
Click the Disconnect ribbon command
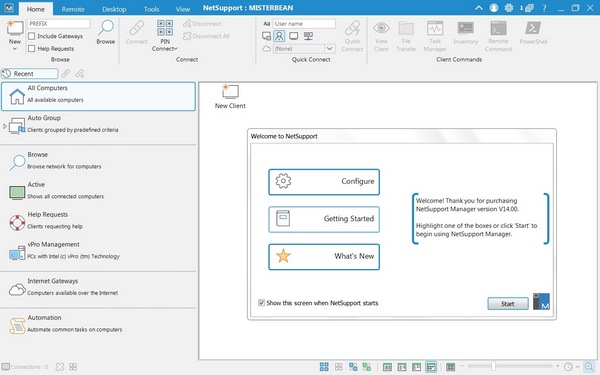(x=202, y=24)
